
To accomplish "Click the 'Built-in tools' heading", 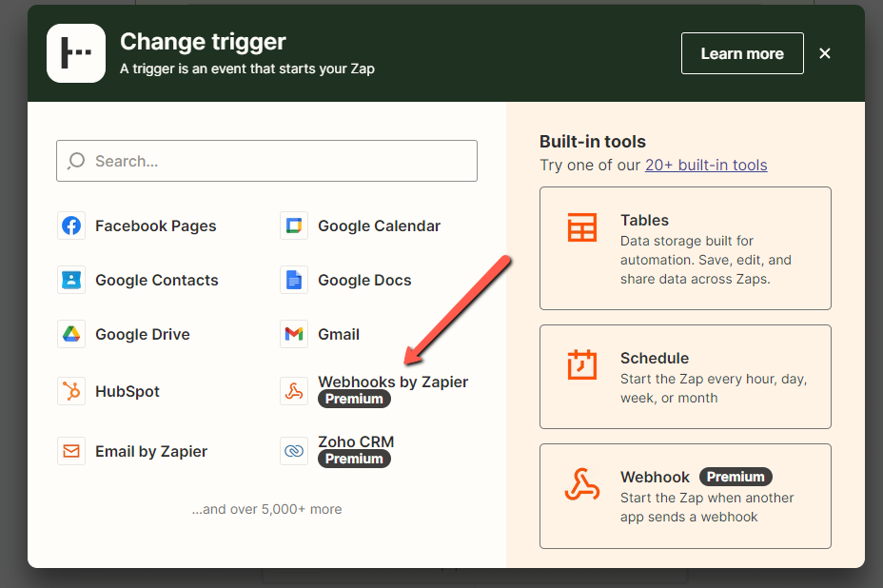I will [593, 142].
